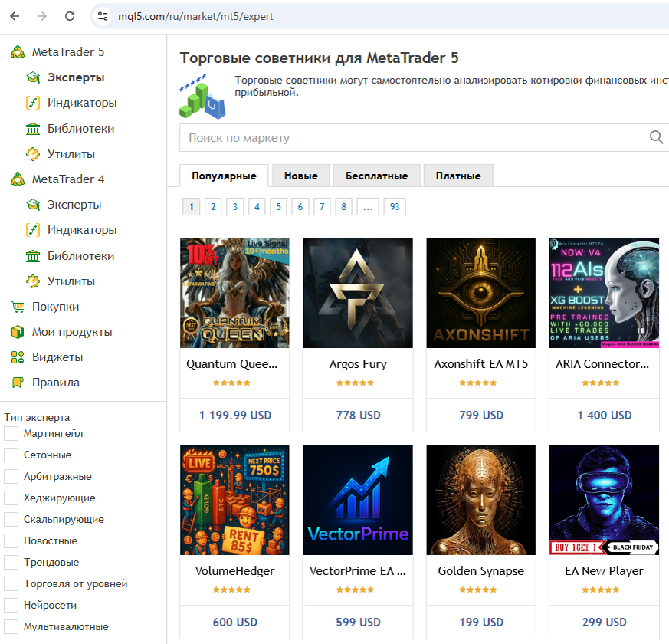Check the Торговля от уровней checkbox

(x=11, y=583)
